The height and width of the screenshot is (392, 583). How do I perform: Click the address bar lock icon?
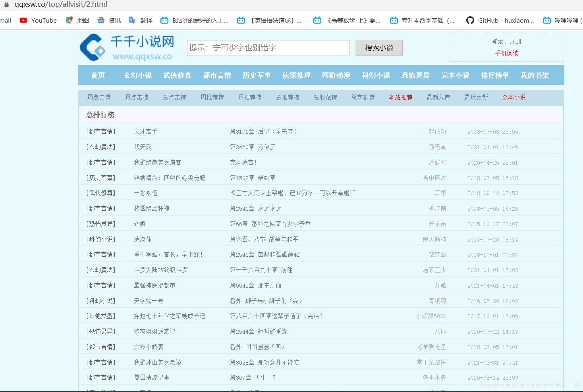[x=6, y=4]
